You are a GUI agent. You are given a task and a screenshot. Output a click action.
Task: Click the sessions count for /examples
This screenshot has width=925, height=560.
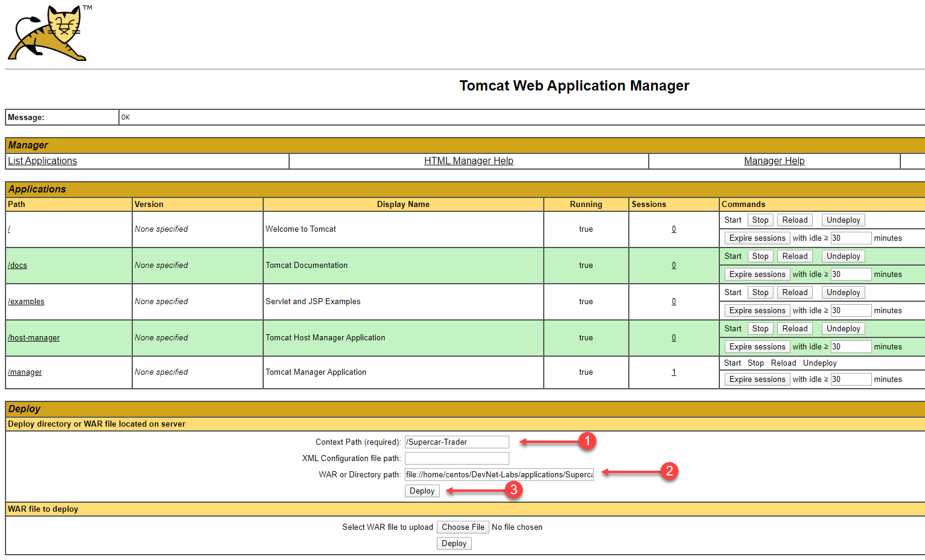pyautogui.click(x=674, y=302)
